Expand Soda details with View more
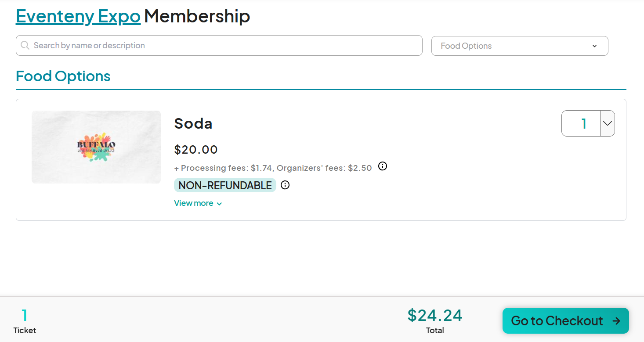The image size is (644, 342). (x=194, y=203)
